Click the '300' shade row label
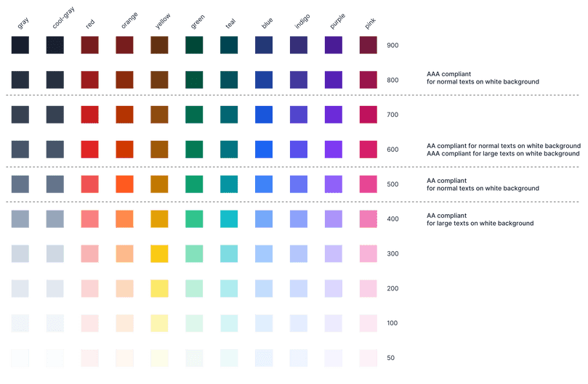 [x=392, y=253]
